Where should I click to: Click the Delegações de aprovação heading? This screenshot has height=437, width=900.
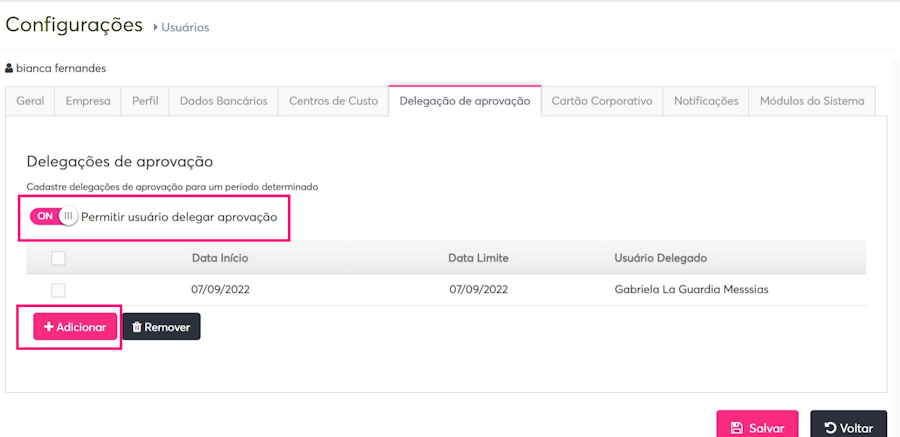[x=120, y=162]
